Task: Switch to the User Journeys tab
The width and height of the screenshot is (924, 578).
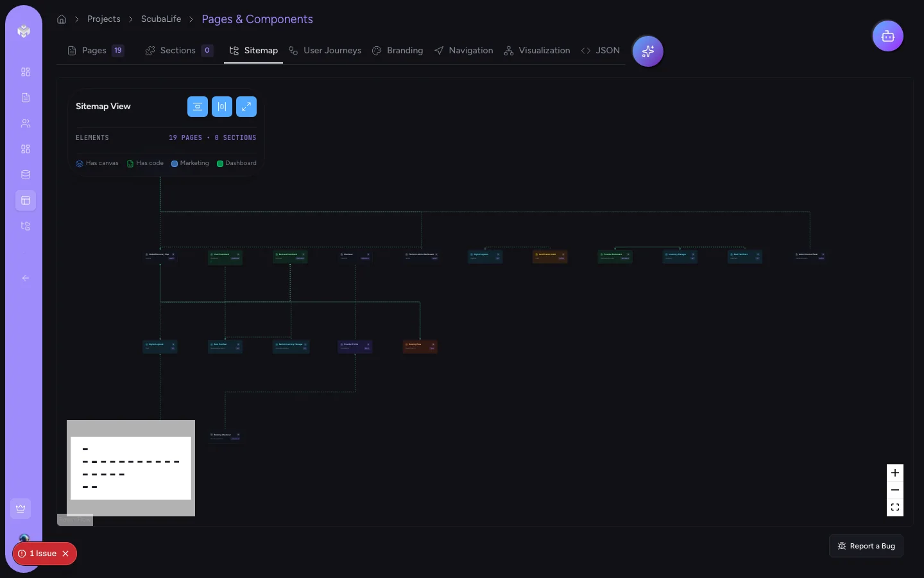Action: tap(325, 51)
